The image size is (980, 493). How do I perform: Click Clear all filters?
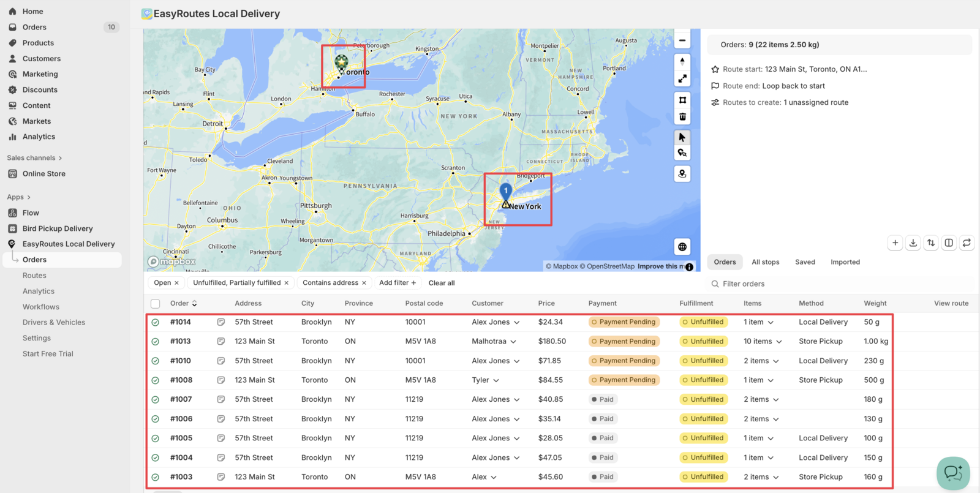point(442,283)
